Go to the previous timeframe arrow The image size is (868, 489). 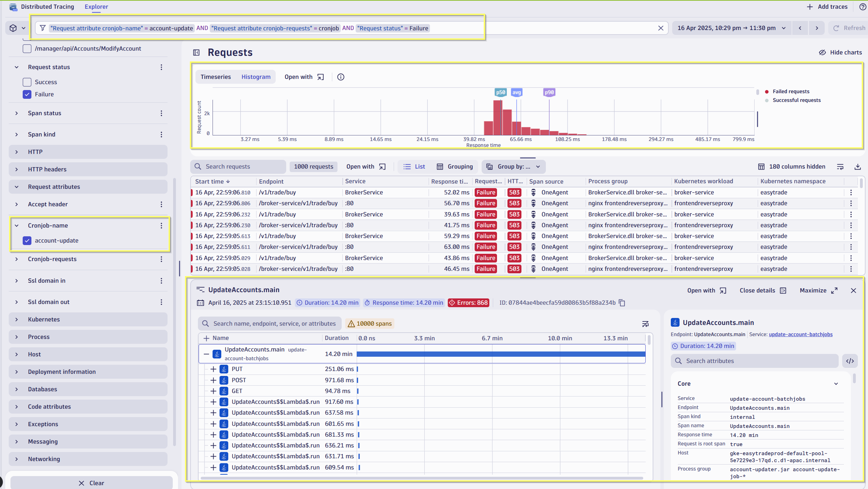pos(800,28)
